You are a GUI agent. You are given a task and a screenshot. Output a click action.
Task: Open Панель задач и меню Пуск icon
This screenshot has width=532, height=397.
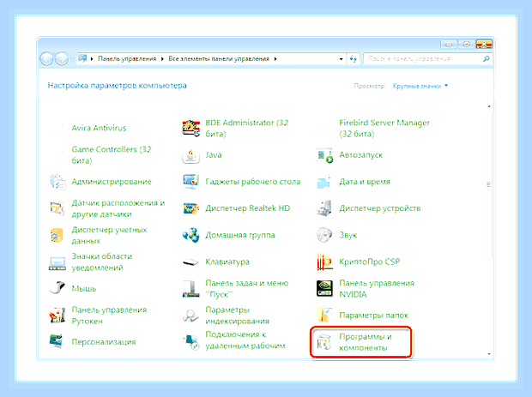tap(190, 288)
